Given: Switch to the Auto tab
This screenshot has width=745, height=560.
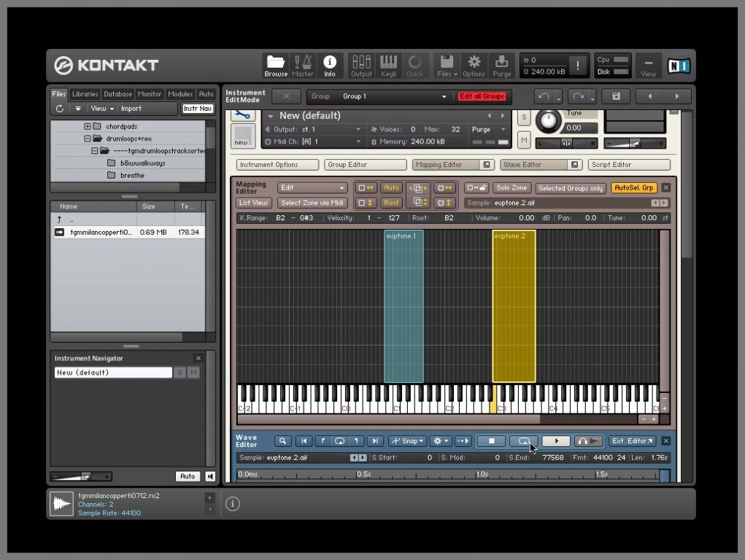Looking at the screenshot, I should (x=206, y=94).
